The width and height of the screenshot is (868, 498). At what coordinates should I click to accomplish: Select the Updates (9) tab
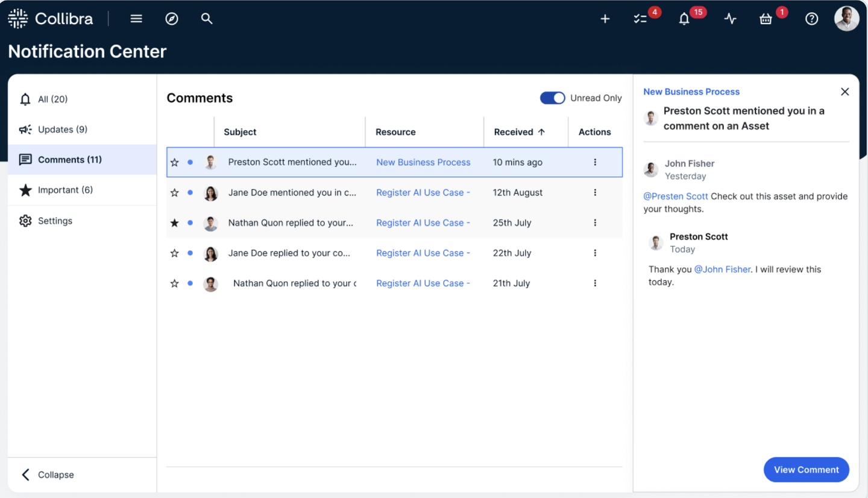point(63,130)
